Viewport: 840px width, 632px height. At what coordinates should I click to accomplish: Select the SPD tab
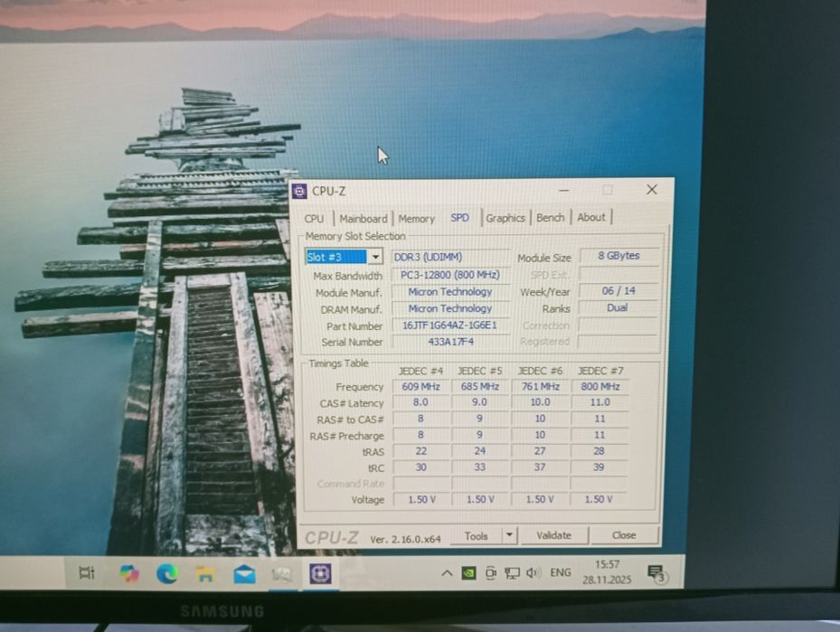coord(459,218)
